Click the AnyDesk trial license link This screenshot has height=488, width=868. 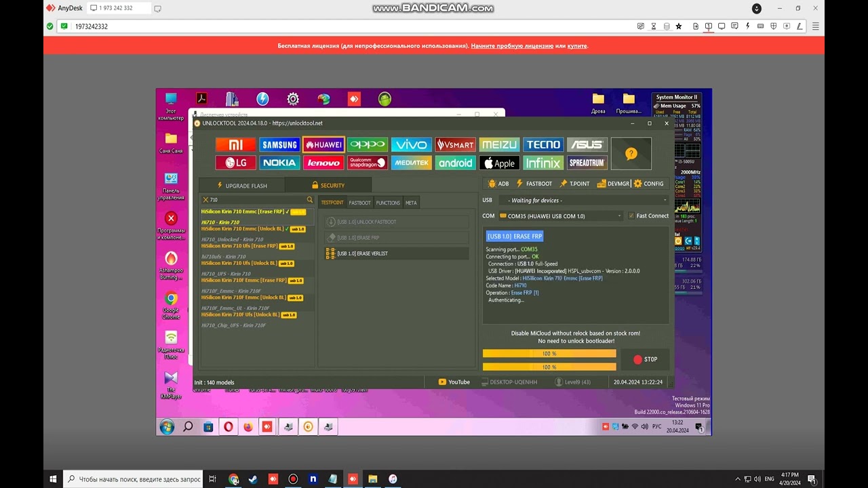512,46
